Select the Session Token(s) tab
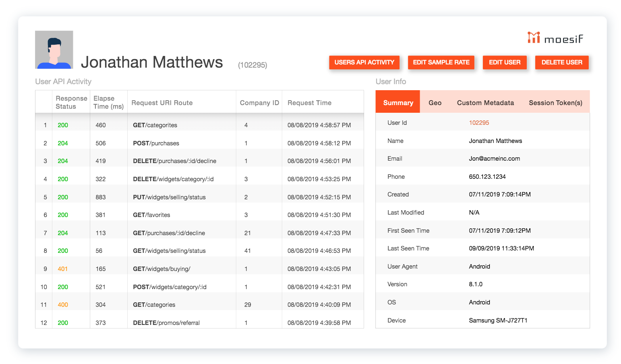 (x=555, y=103)
